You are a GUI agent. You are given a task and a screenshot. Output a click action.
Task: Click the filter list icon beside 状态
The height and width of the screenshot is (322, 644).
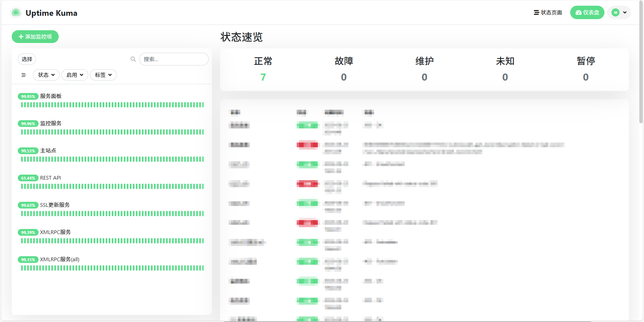23,75
